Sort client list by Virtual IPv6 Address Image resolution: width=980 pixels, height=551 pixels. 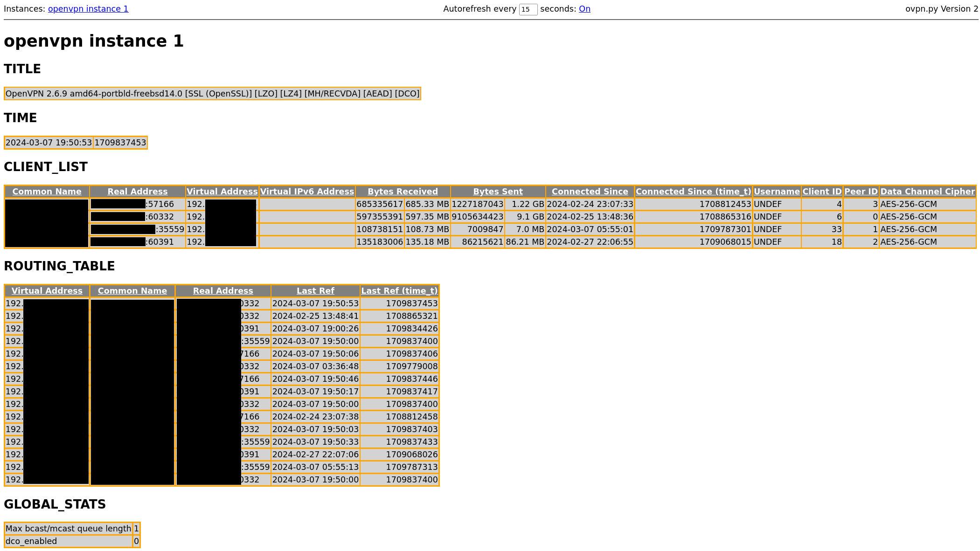click(307, 192)
